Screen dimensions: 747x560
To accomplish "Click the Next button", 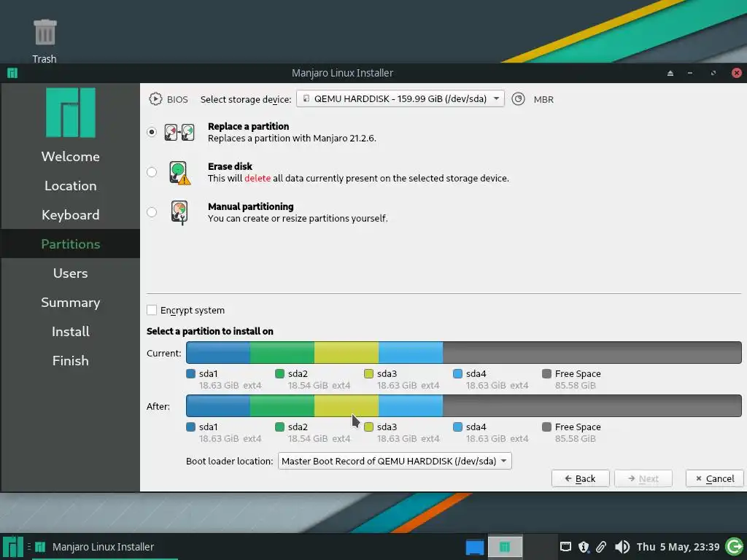I will [x=643, y=478].
